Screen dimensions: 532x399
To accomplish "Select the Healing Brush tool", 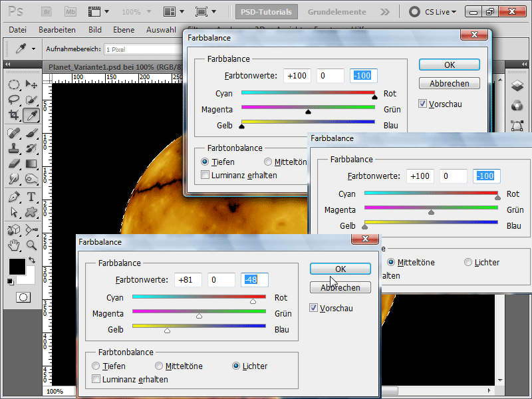I will click(x=13, y=133).
